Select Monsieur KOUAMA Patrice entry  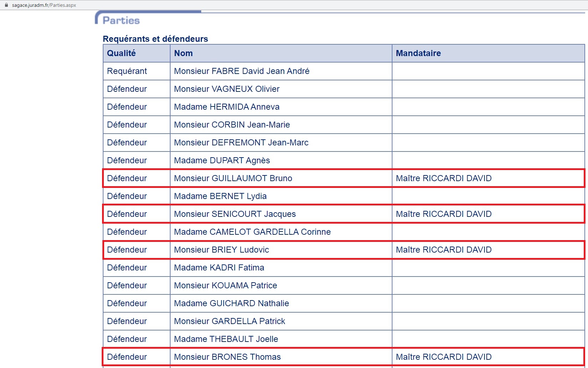[225, 285]
